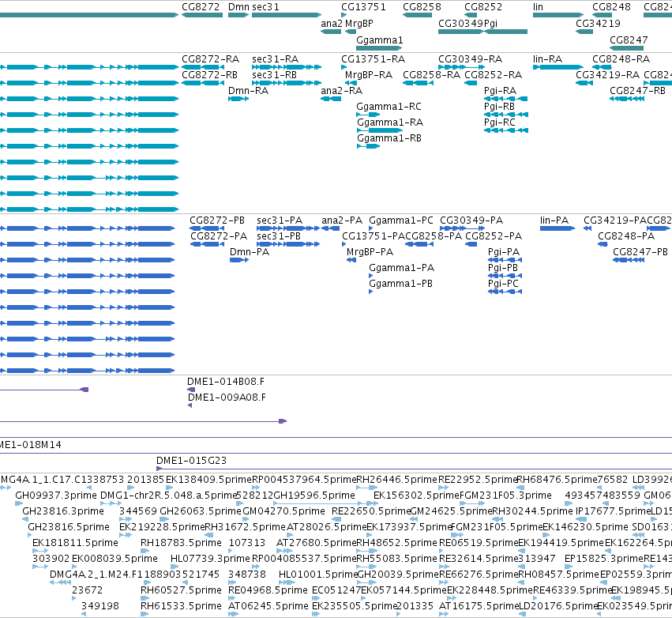Screen dimensions: 672x618
Task: Select the Ggamma1-PB protein label
Action: [x=400, y=284]
